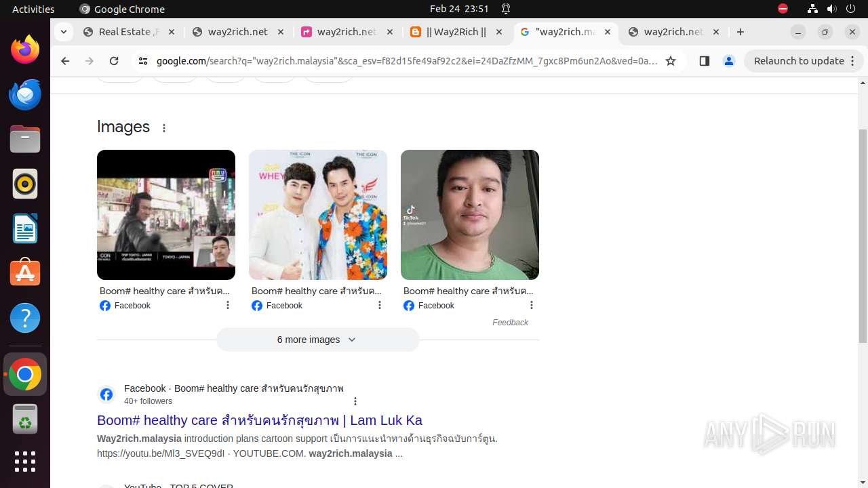Click first image caption Boom# healthy care
The height and width of the screenshot is (488, 868).
coord(165,291)
